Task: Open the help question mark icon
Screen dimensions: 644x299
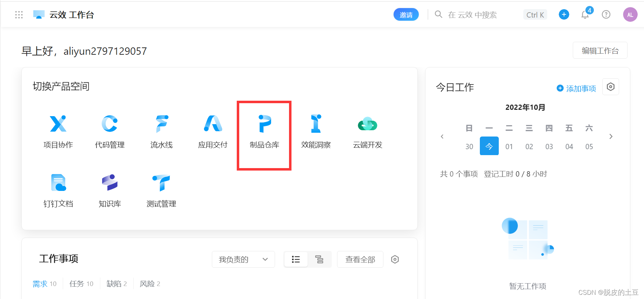Action: pos(606,14)
